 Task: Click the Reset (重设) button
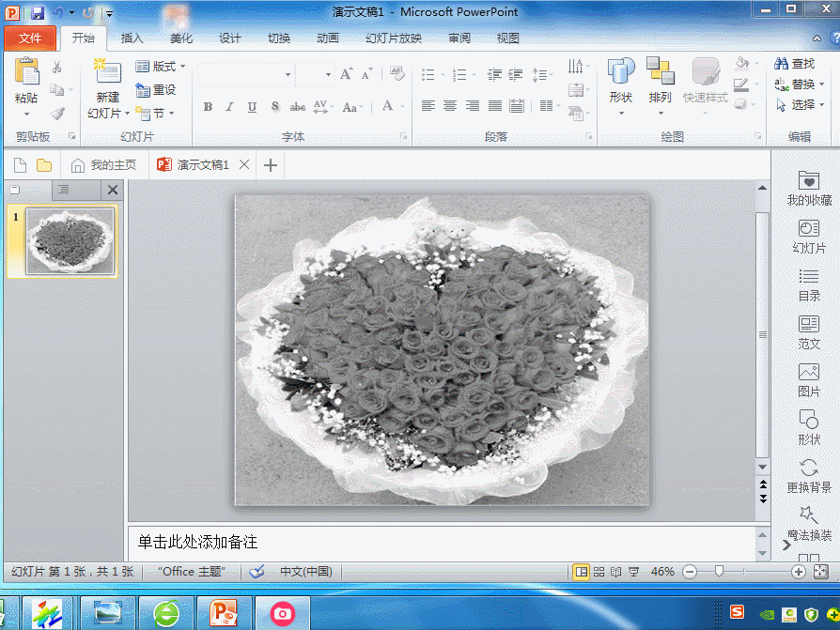pos(155,89)
